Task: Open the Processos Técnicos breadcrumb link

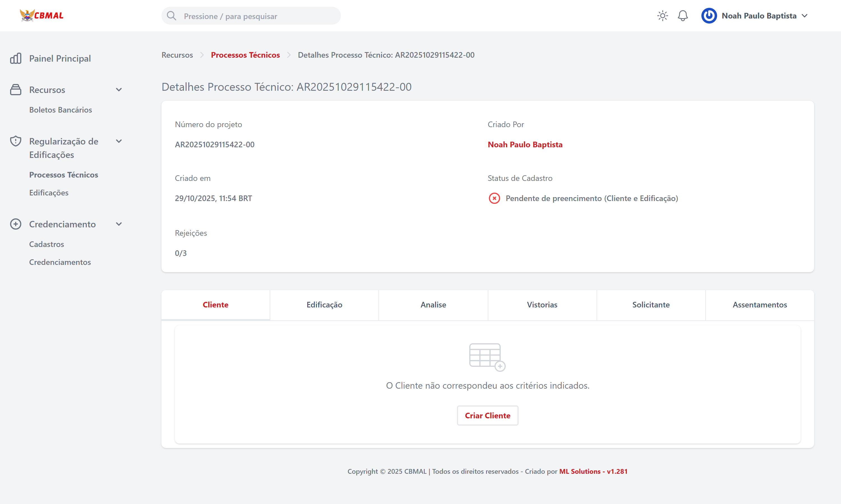Action: click(245, 55)
